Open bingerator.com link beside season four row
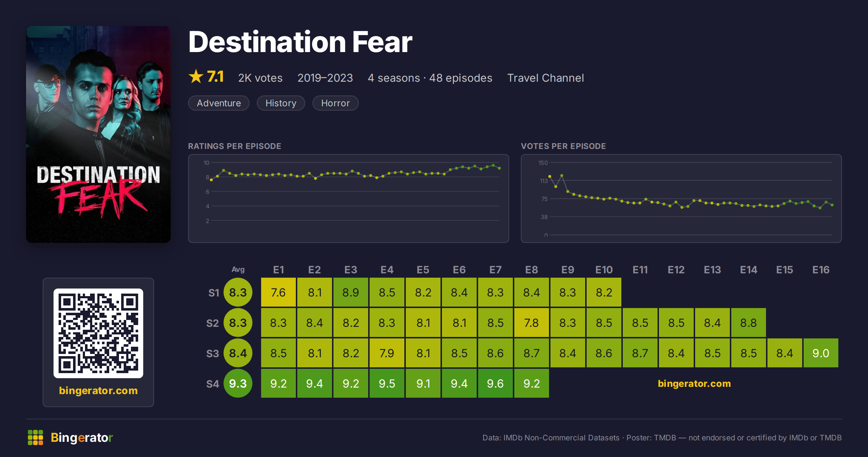The height and width of the screenshot is (457, 868). [694, 383]
